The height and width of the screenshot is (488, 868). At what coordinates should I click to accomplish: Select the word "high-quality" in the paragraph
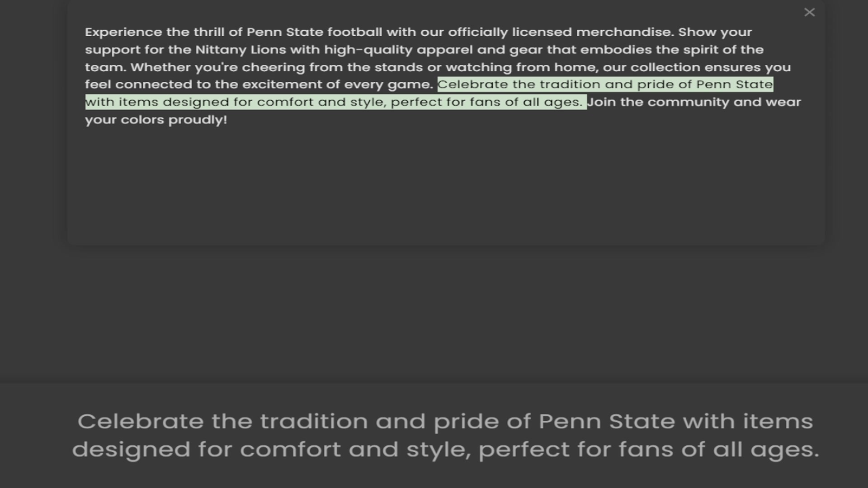[x=368, y=50]
